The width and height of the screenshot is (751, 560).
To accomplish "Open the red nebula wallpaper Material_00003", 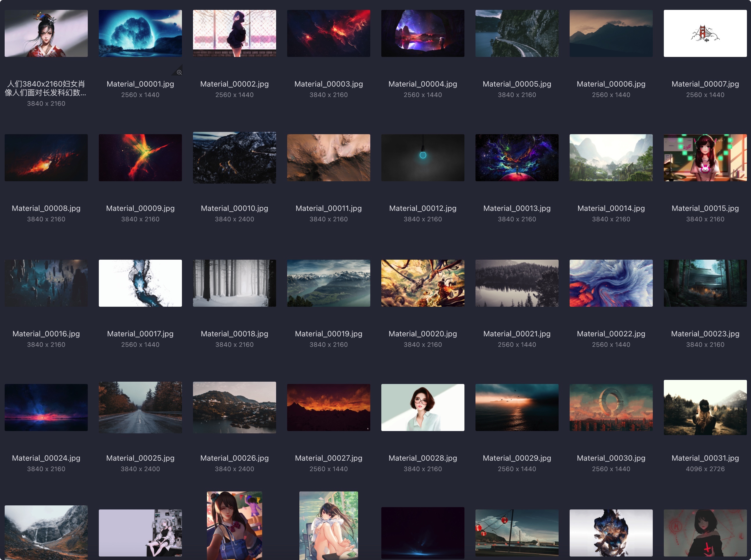I will coord(328,33).
